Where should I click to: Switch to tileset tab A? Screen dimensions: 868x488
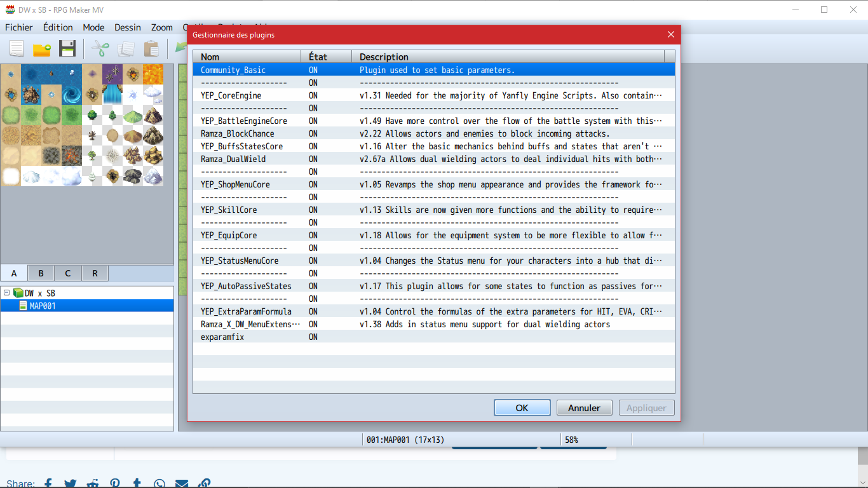click(x=14, y=273)
